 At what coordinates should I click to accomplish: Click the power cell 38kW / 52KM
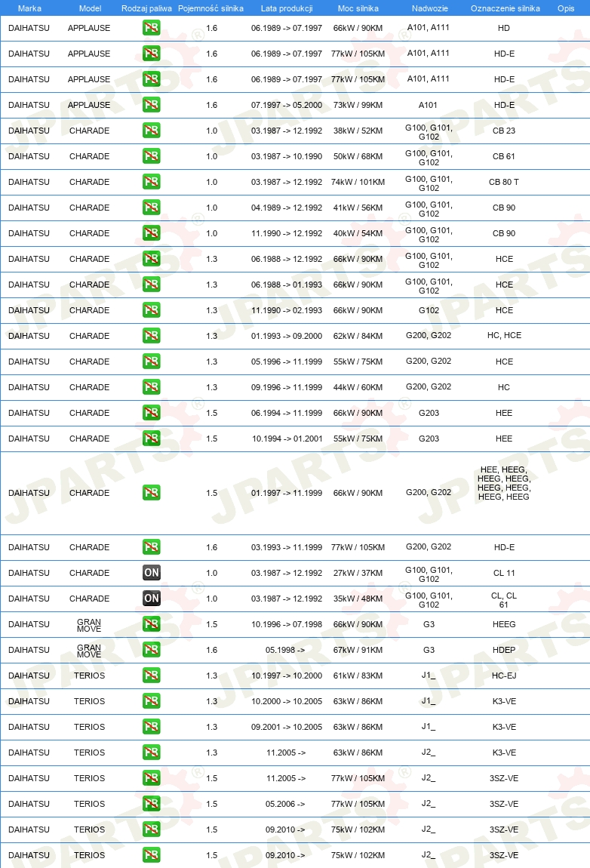358,131
